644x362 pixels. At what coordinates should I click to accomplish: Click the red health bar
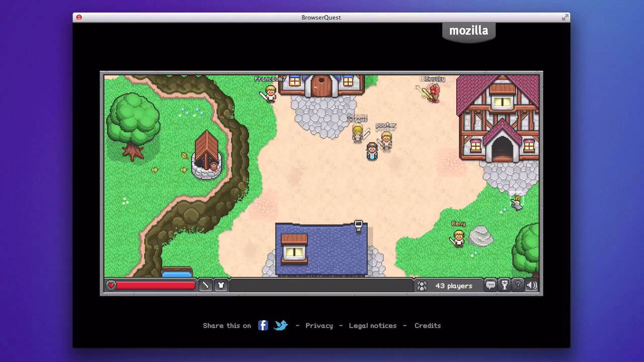(x=155, y=286)
